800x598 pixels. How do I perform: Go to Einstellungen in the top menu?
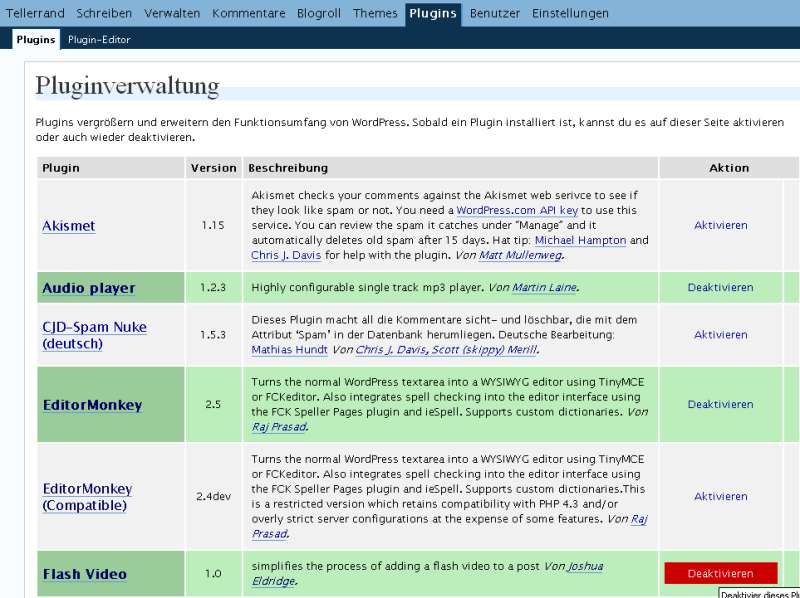click(x=570, y=13)
